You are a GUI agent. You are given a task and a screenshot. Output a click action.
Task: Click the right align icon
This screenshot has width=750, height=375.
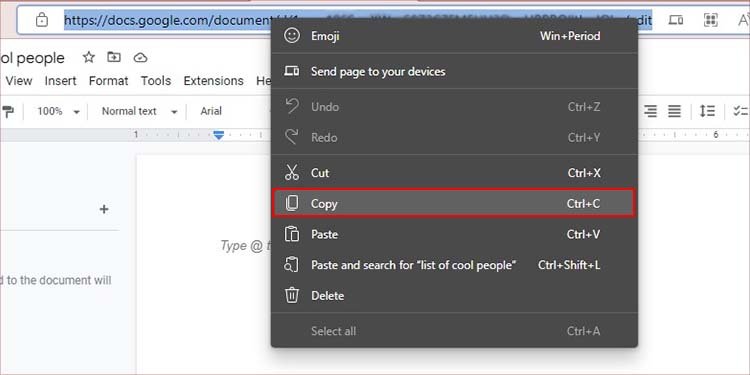click(650, 111)
